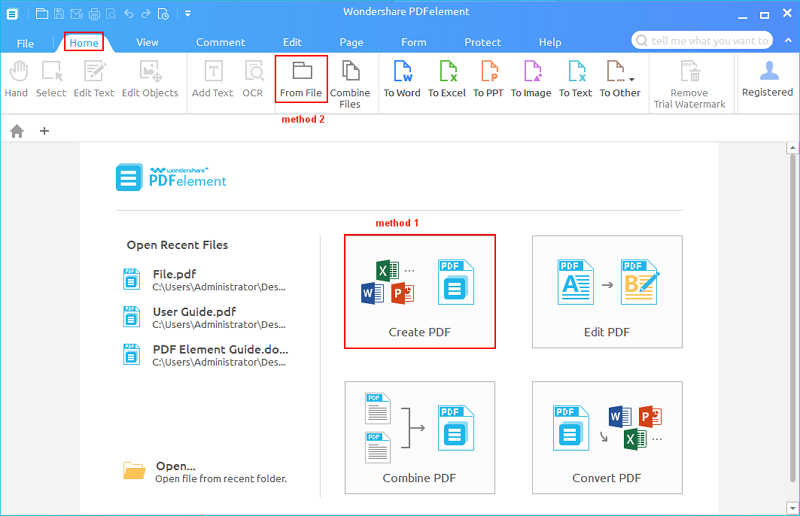Create PDF using From File

click(301, 79)
